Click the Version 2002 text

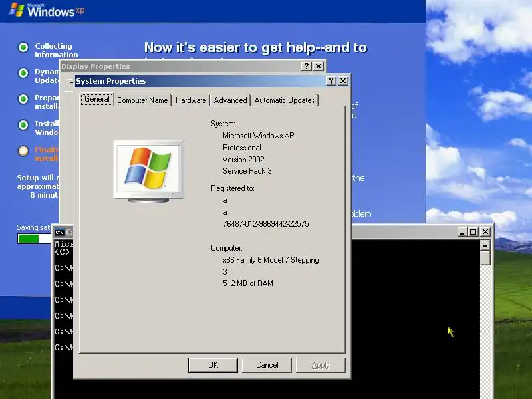pos(243,160)
